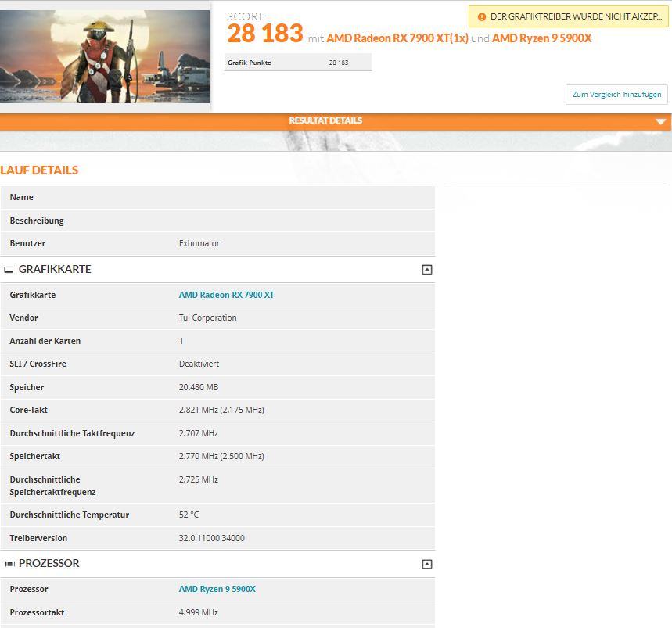This screenshot has width=672, height=628.
Task: Click the Beschreibung row label
Action: pos(37,221)
